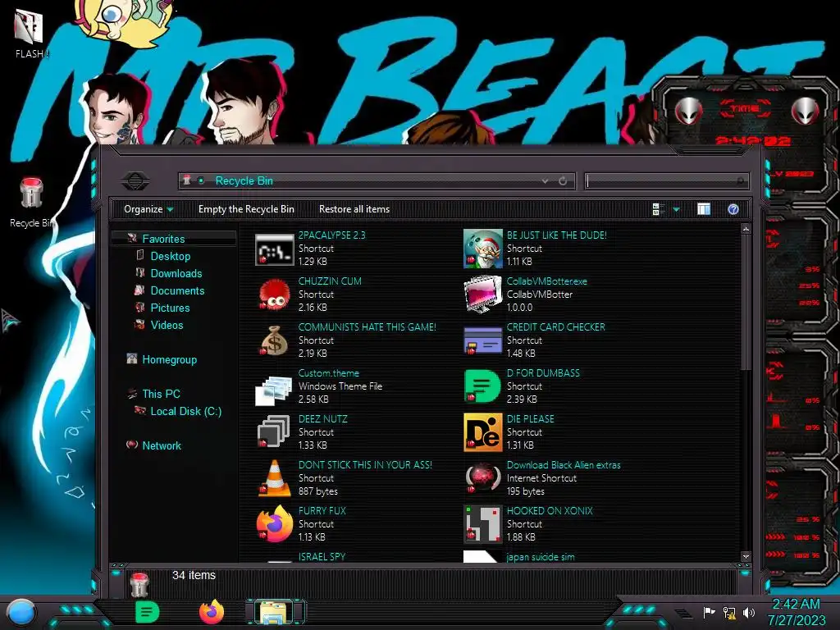Image resolution: width=840 pixels, height=630 pixels.
Task: Click the Recycle Bin address bar text
Action: point(244,181)
